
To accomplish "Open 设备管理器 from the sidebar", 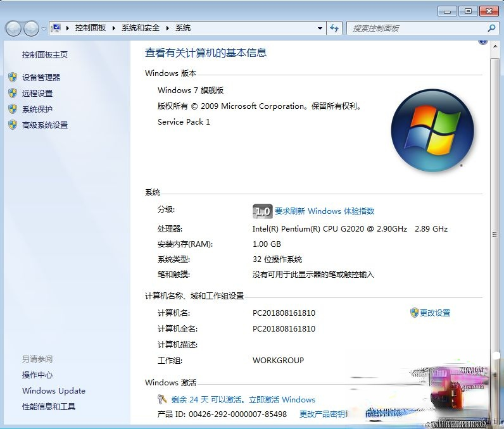I will point(41,77).
